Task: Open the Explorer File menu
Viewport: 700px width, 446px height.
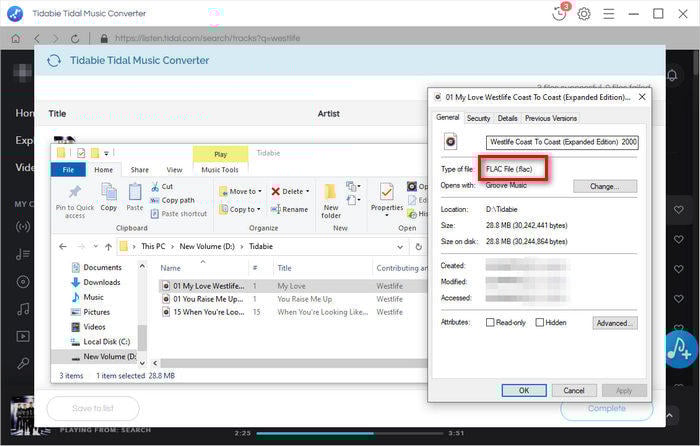Action: (x=68, y=170)
